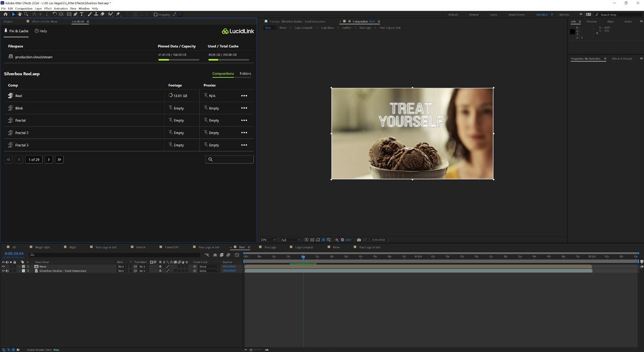Select the Zoom magnifier tool

[26, 14]
